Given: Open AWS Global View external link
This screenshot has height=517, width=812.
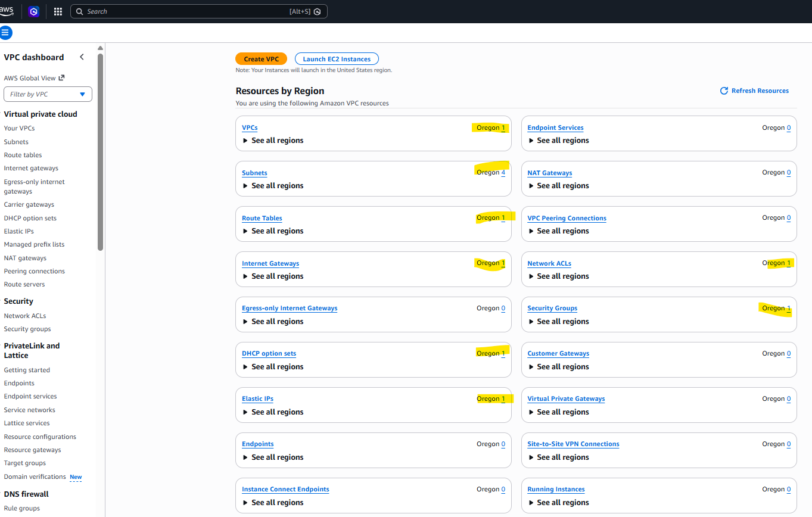Looking at the screenshot, I should pyautogui.click(x=33, y=77).
